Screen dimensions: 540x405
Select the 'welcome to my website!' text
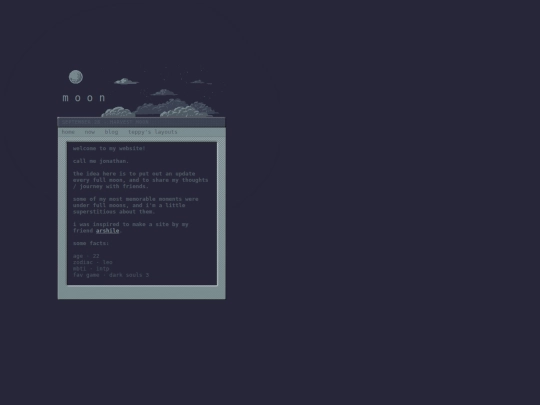pos(109,148)
